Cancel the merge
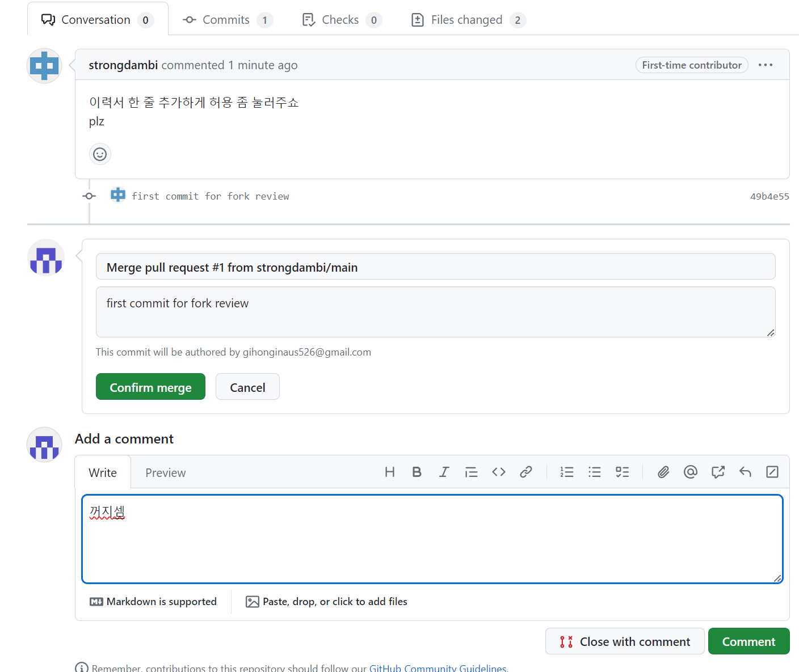Viewport: 799px width, 672px height. (247, 387)
